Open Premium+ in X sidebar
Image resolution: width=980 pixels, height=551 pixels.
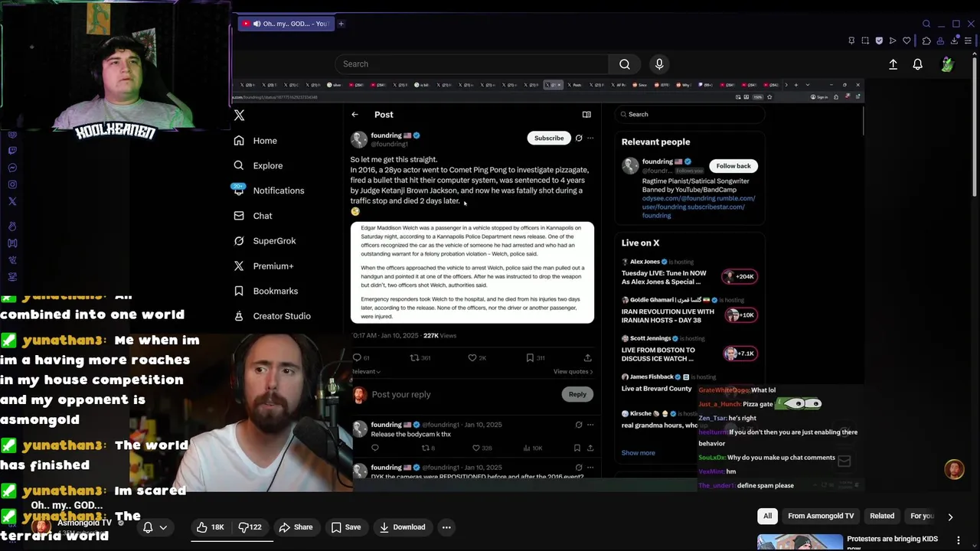coord(264,266)
